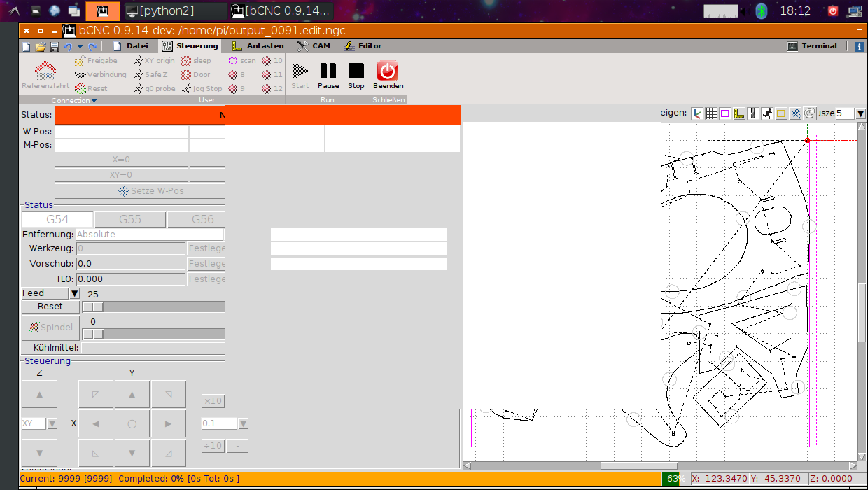Click the XY origin user button
This screenshot has height=490, width=868.
(154, 61)
